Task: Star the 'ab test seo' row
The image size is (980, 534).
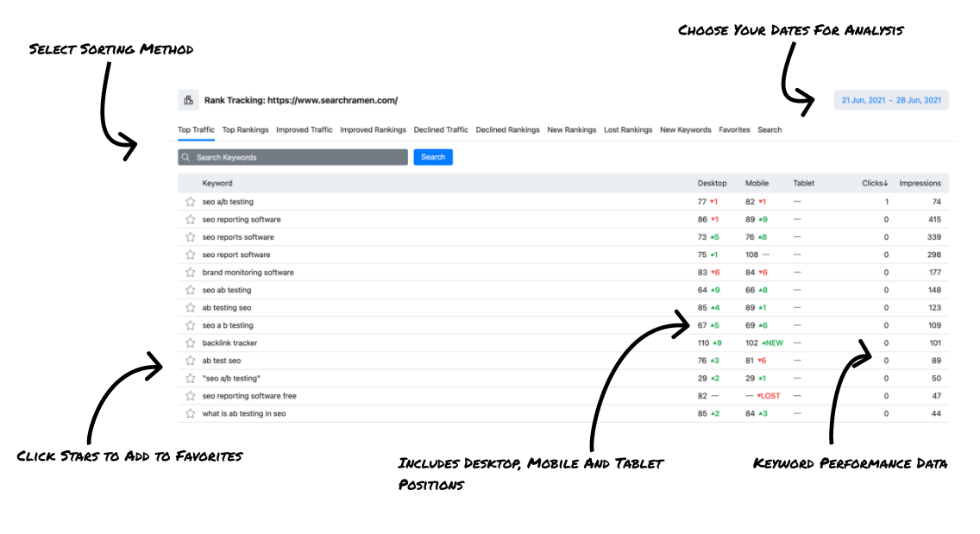Action: 190,361
